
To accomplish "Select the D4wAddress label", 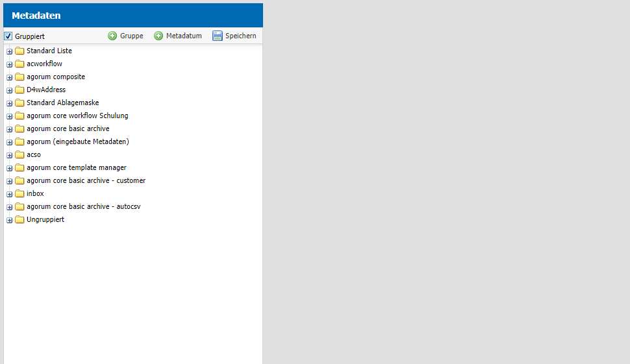I will (46, 90).
